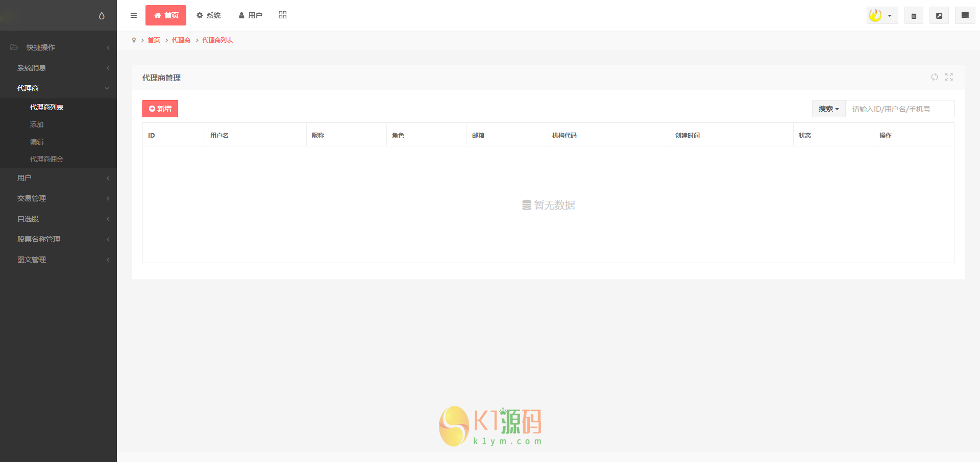
Task: Open the external link icon in top bar
Action: [939, 15]
